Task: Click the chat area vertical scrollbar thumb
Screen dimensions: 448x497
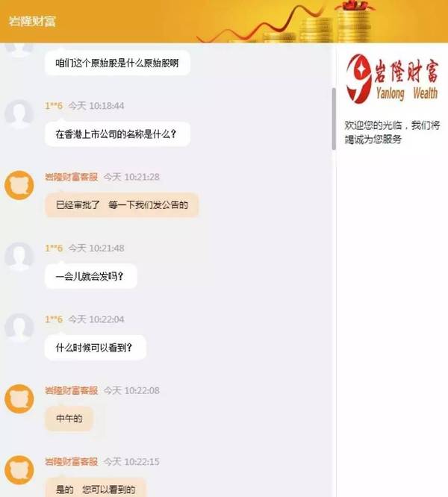Action: (334, 119)
